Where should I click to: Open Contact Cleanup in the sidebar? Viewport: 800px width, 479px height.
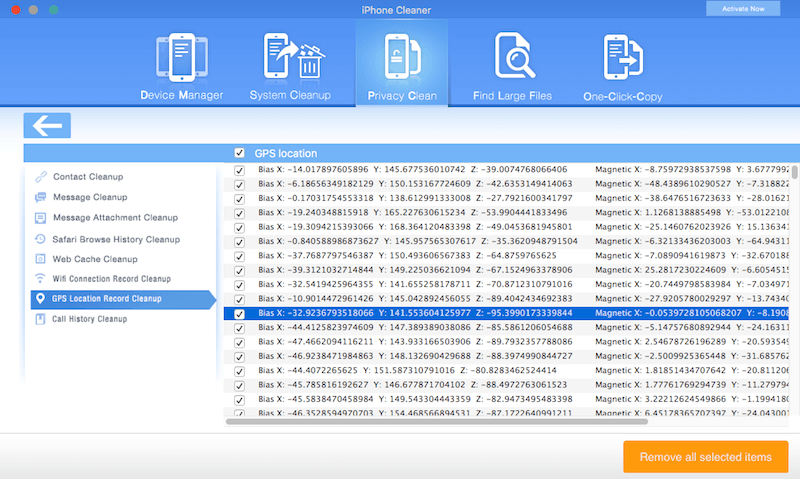click(88, 177)
